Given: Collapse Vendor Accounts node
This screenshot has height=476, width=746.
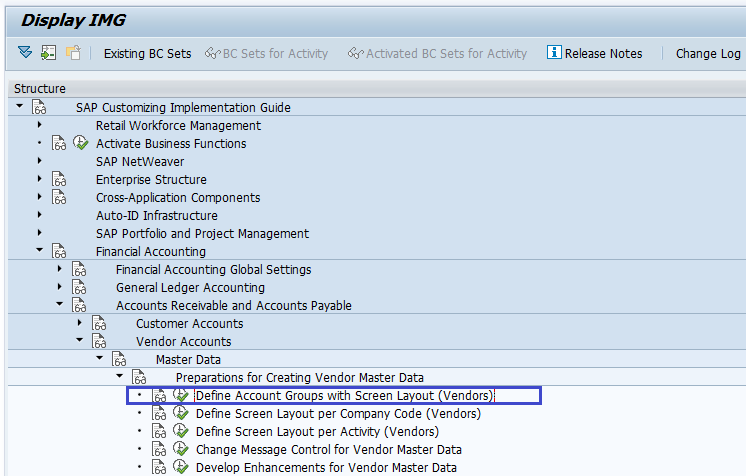Looking at the screenshot, I should (79, 340).
